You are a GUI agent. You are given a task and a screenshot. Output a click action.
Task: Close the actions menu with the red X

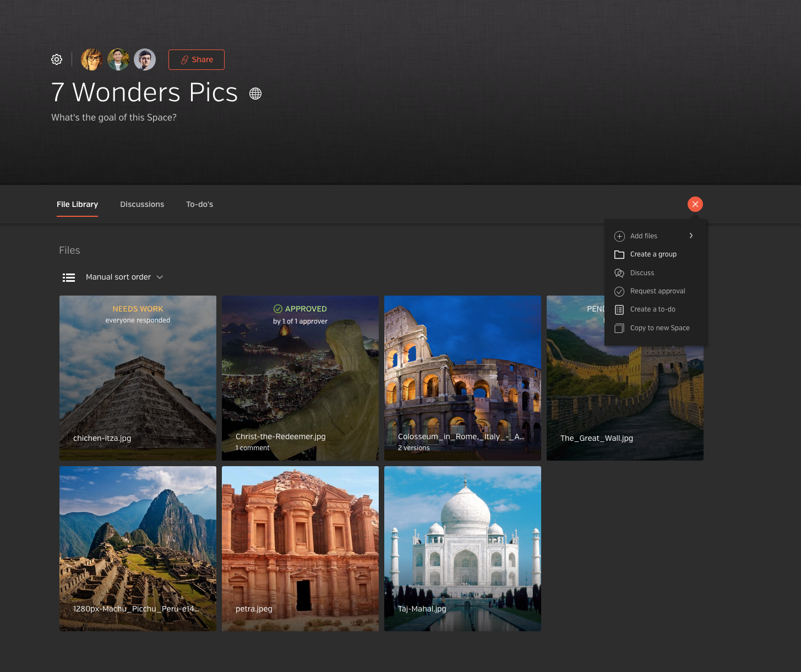(695, 204)
